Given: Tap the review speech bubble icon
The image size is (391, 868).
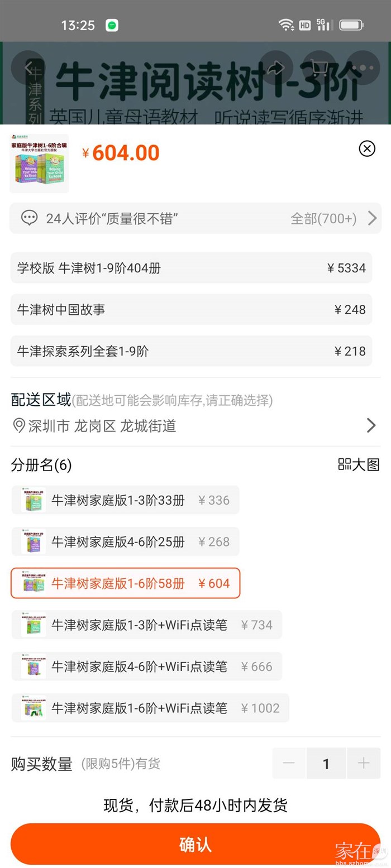Looking at the screenshot, I should tap(29, 218).
